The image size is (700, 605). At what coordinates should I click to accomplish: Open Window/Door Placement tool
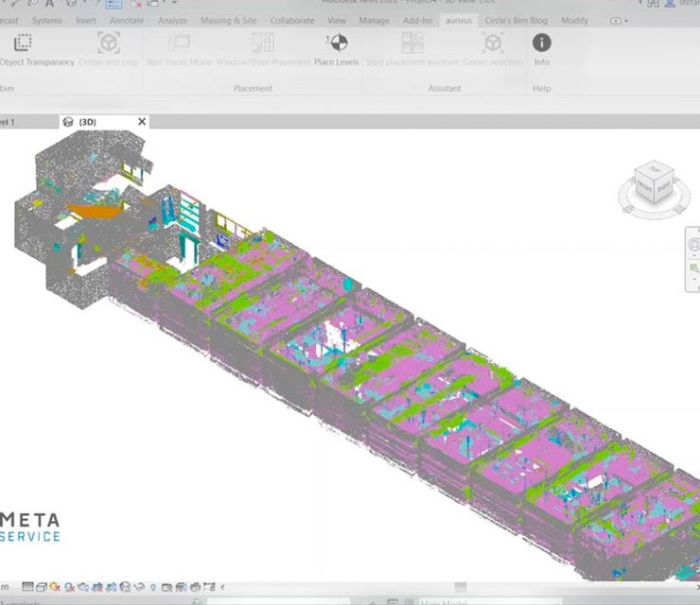click(x=263, y=49)
